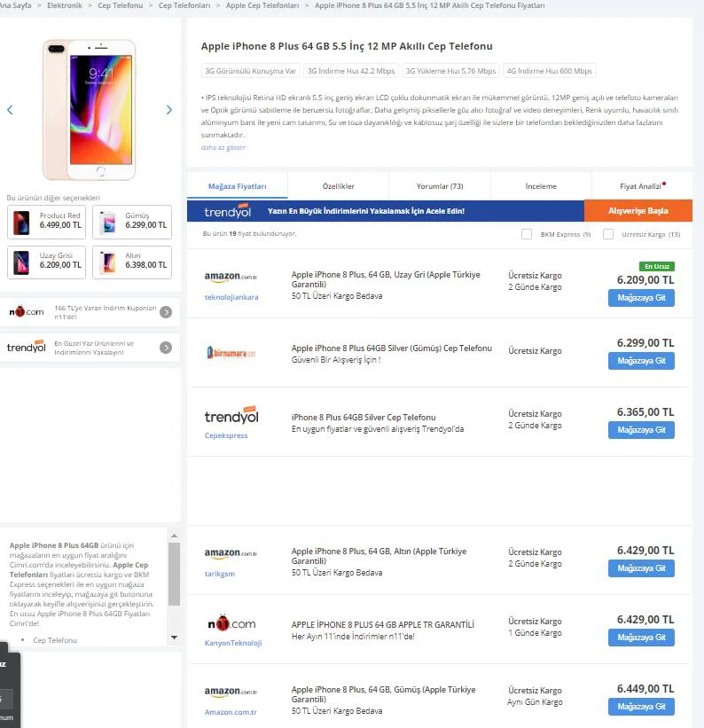Open the Fiyat Analizi tab
This screenshot has width=704, height=728.
click(642, 186)
